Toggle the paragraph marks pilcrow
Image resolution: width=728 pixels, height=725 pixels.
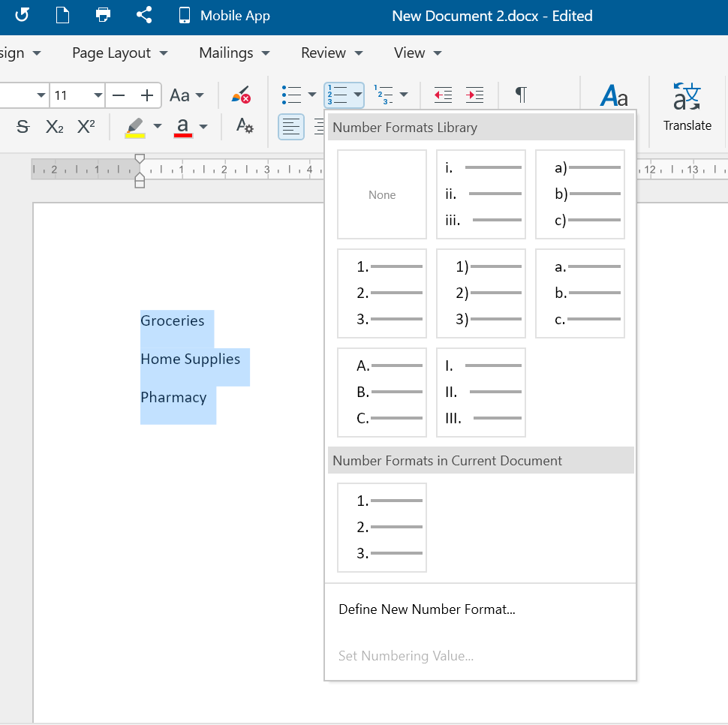[521, 95]
